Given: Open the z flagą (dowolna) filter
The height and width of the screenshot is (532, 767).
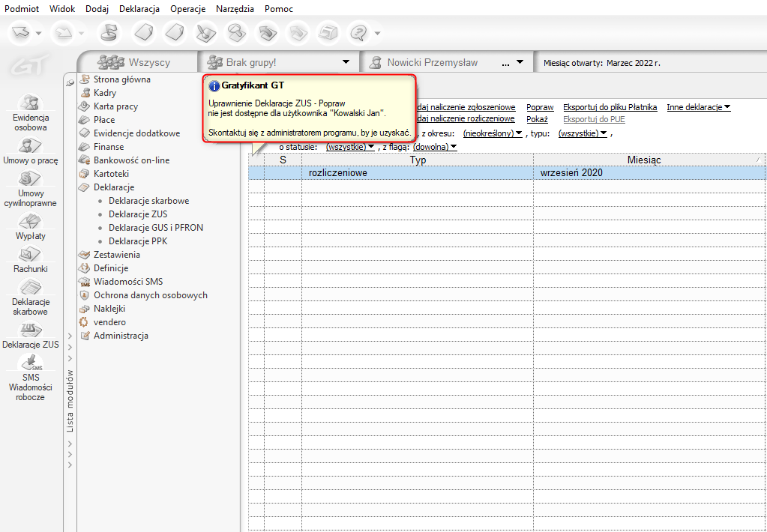Looking at the screenshot, I should (x=435, y=147).
